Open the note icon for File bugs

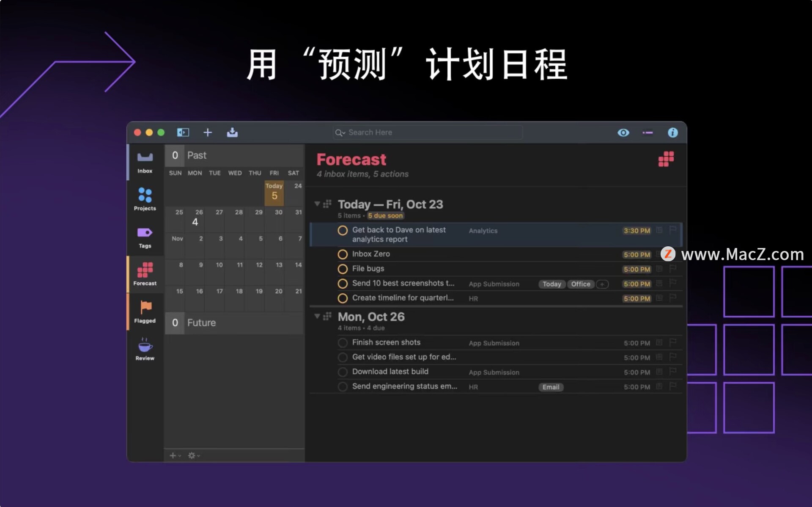click(x=659, y=268)
